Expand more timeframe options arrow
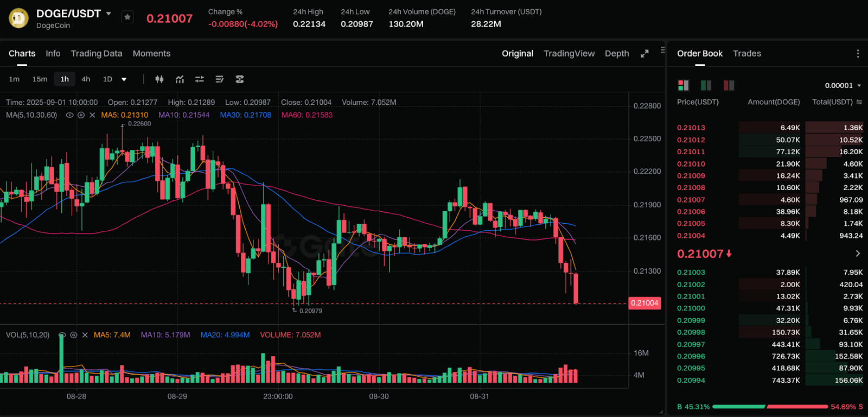Image resolution: width=868 pixels, height=417 pixels. point(124,79)
